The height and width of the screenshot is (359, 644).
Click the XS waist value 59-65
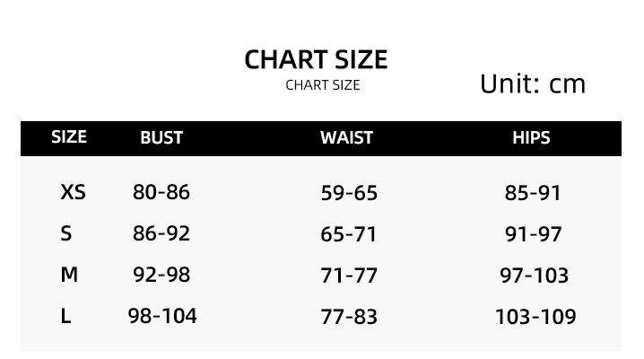pyautogui.click(x=349, y=193)
